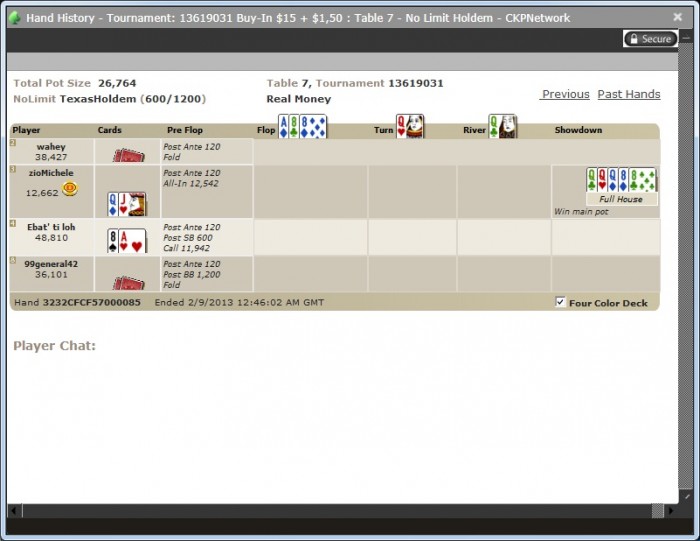This screenshot has width=700, height=541.
Task: Click wahey's folded face-down cards
Action: coord(129,155)
